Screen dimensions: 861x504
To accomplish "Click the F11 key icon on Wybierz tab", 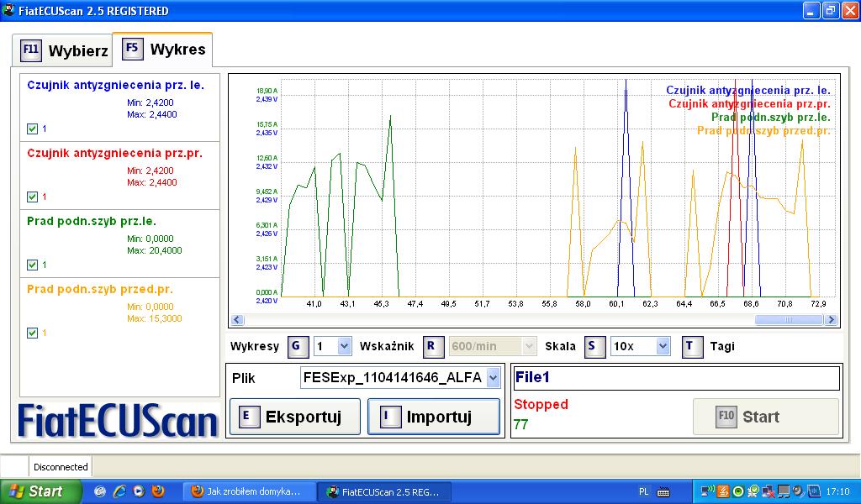I will coord(31,50).
